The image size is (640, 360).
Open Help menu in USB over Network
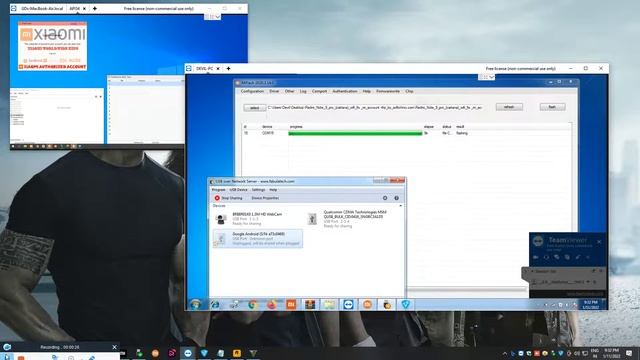tap(273, 190)
